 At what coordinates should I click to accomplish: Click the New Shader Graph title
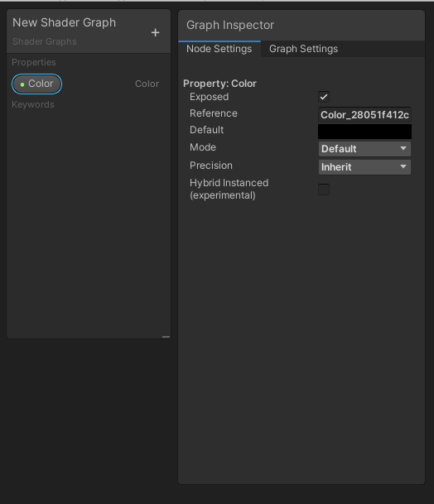(64, 22)
